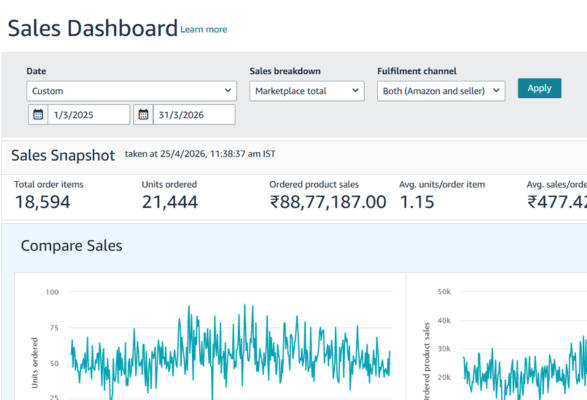Click the Ordered product sales value ₹88,77,187.00
The height and width of the screenshot is (400, 587).
(x=328, y=202)
